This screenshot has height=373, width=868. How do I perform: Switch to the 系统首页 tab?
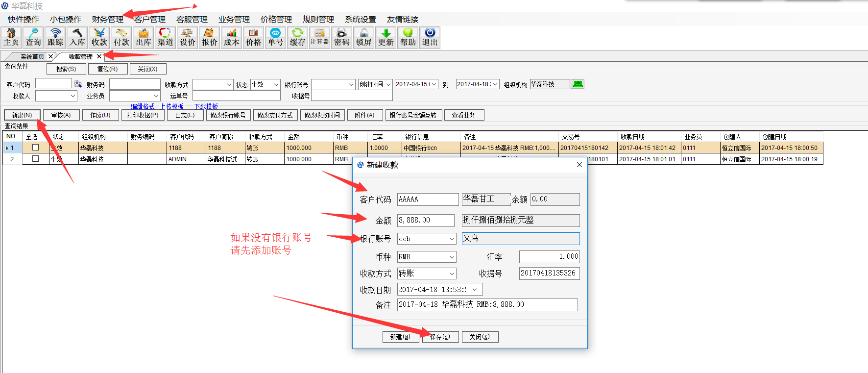32,56
